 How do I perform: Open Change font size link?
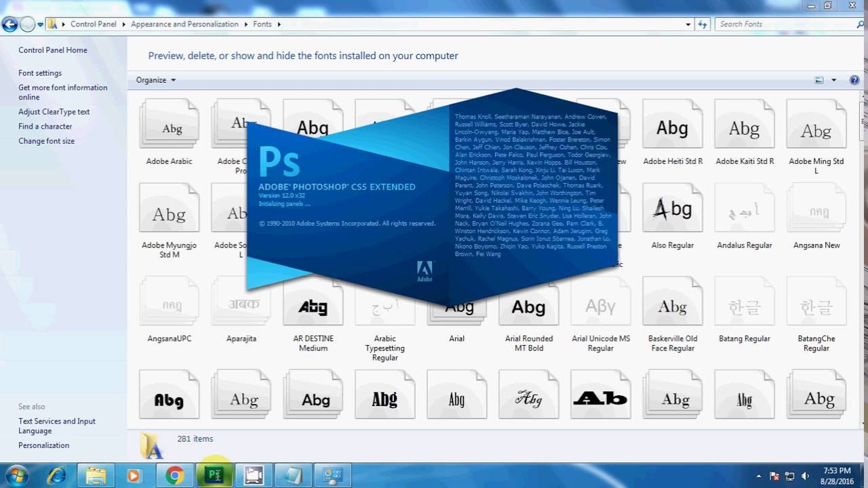point(47,141)
